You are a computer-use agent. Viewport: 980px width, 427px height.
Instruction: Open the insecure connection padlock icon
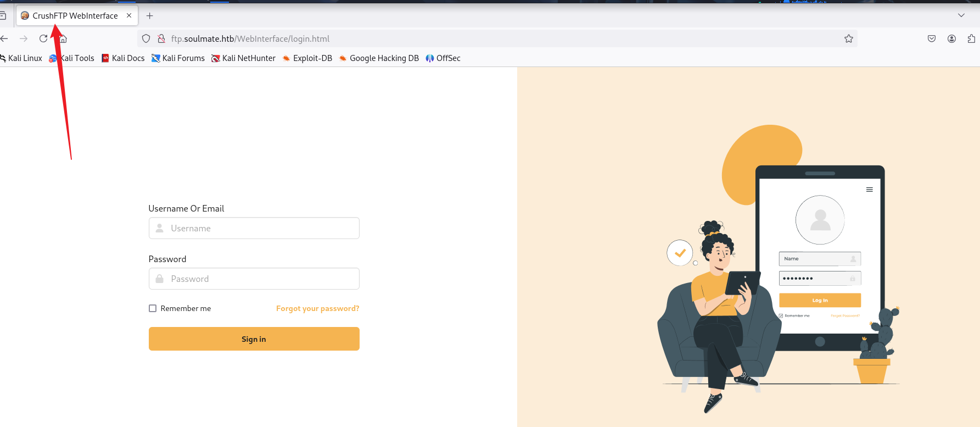(x=161, y=38)
